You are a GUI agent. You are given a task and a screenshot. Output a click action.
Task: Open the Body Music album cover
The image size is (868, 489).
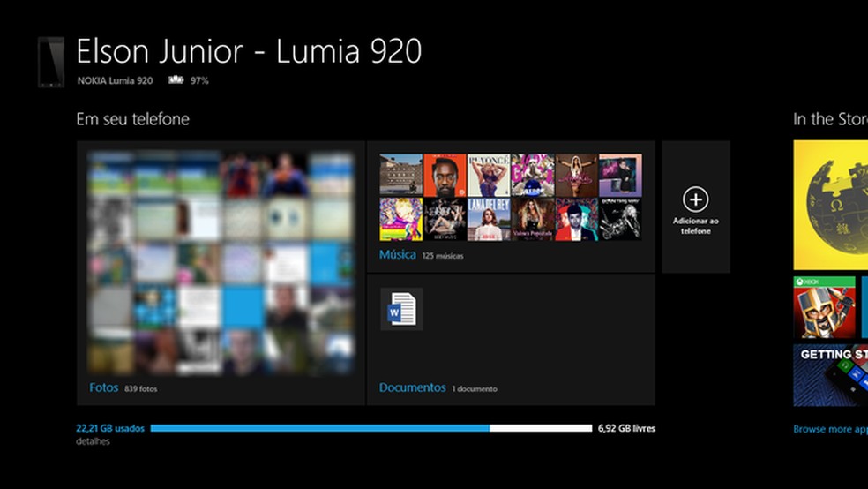[x=445, y=219]
